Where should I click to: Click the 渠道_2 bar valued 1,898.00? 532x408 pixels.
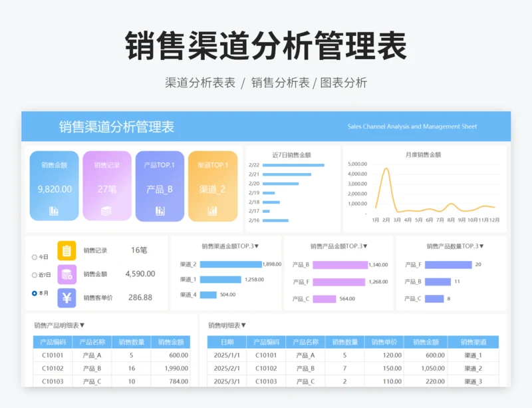pyautogui.click(x=231, y=264)
